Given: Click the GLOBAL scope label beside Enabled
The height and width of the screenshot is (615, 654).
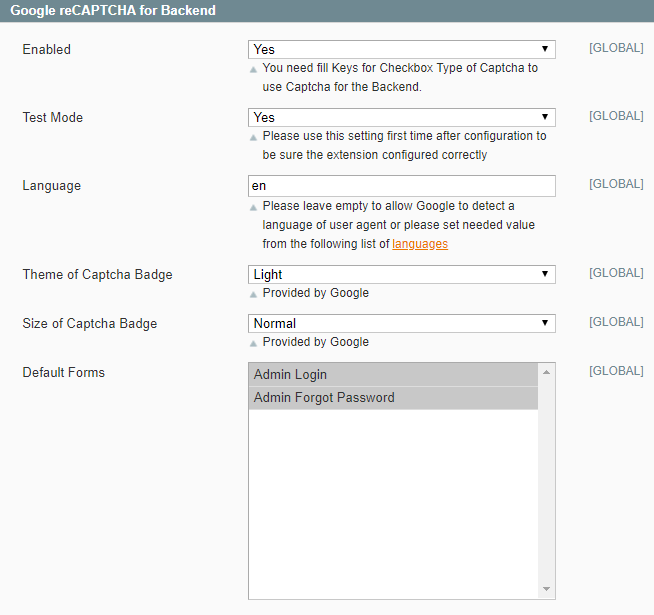Looking at the screenshot, I should point(616,48).
